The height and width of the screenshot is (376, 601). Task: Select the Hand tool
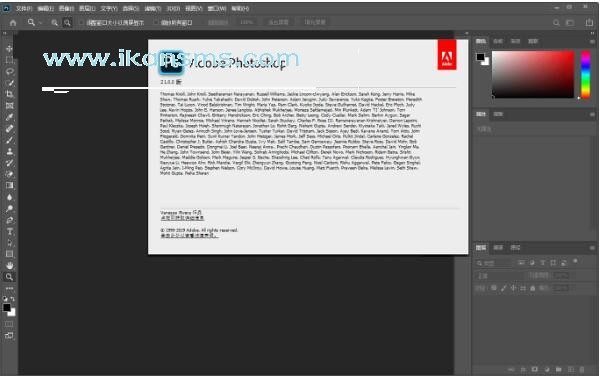9,265
